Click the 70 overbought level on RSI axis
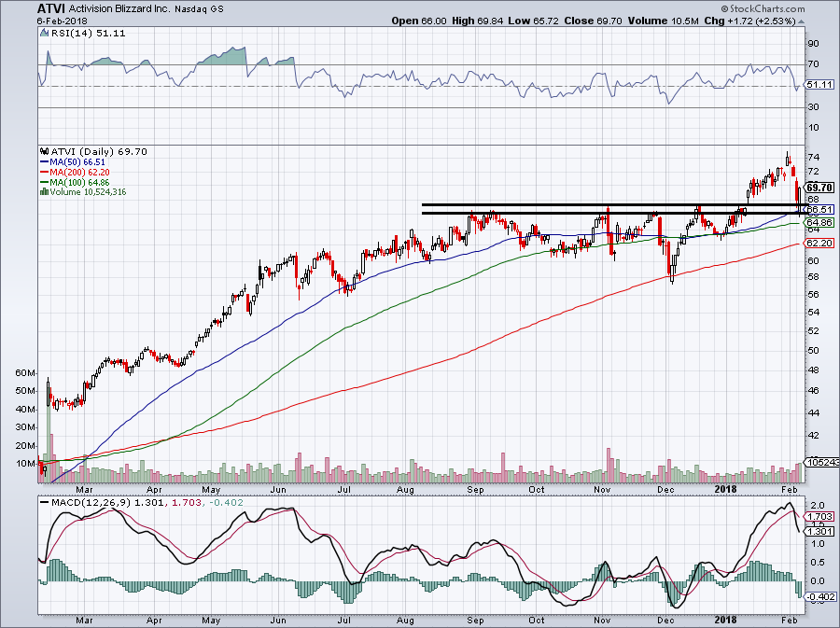The height and width of the screenshot is (628, 840). tap(813, 64)
